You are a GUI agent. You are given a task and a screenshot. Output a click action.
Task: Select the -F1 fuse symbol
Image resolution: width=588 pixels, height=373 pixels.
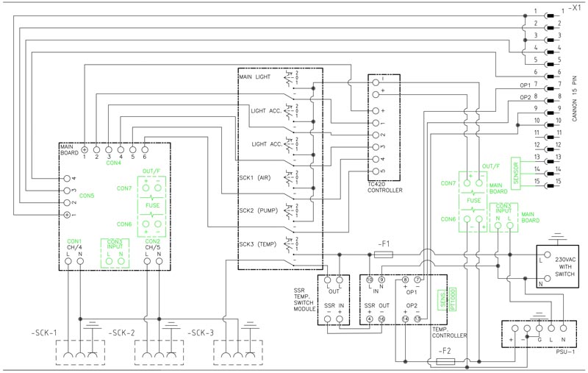(382, 255)
